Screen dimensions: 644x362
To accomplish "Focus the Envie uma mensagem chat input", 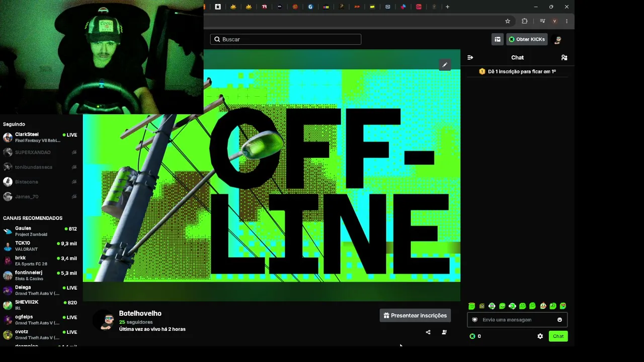I will pyautogui.click(x=517, y=320).
